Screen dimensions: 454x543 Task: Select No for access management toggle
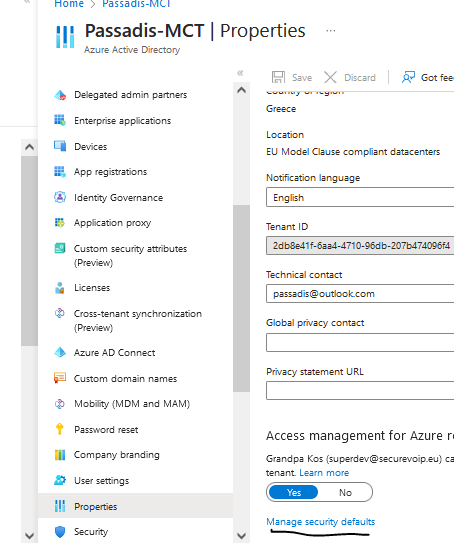pos(345,492)
